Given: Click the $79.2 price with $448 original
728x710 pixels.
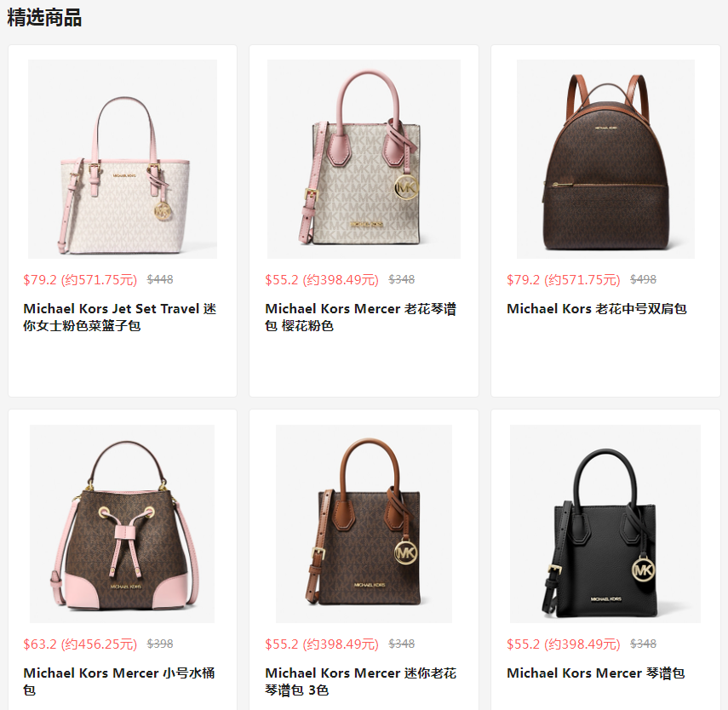Looking at the screenshot, I should [80, 279].
